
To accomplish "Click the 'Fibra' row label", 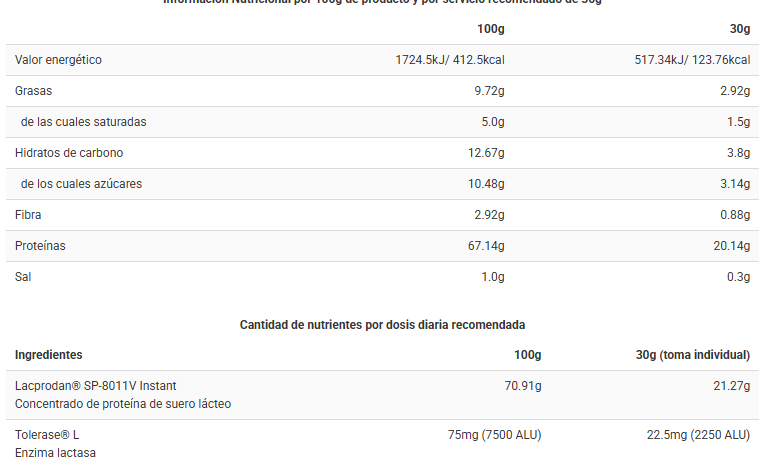I will [x=28, y=215].
